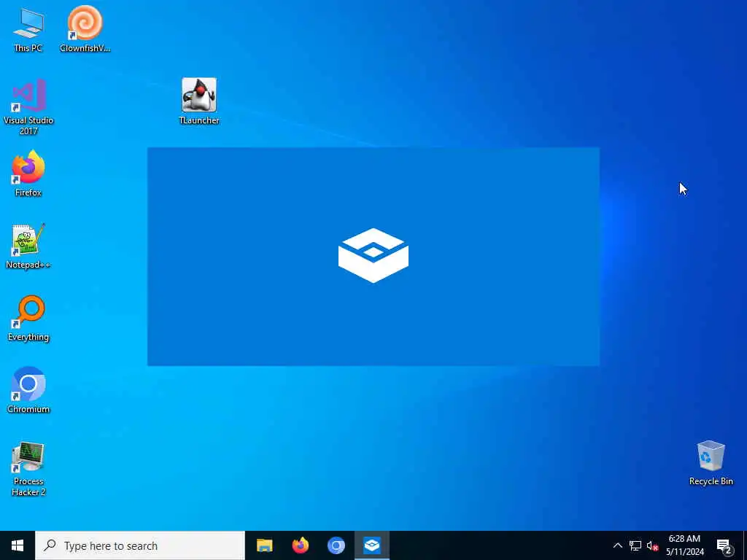
Task: Select the ClownfishVoiceChanger desktop shortcut
Action: [x=85, y=29]
